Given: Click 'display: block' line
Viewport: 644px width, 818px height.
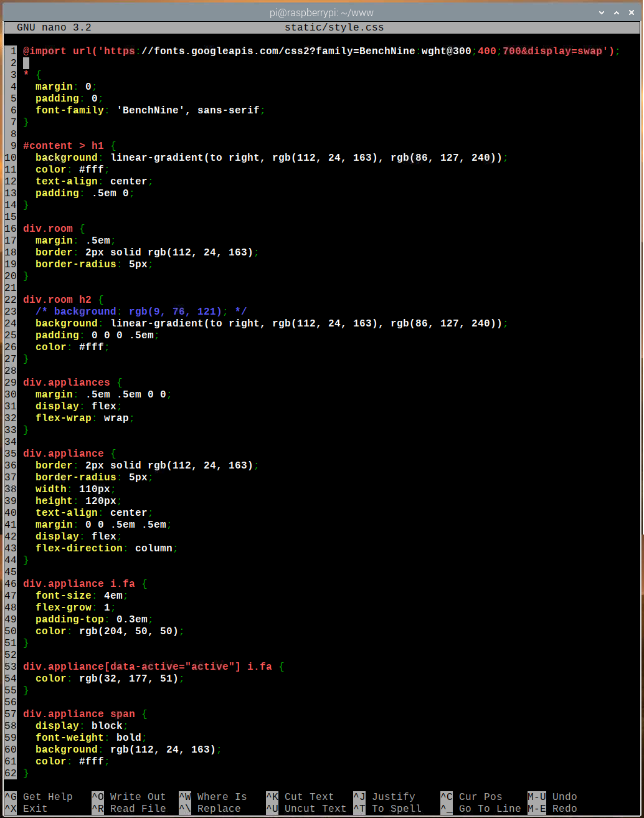Looking at the screenshot, I should click(x=82, y=726).
